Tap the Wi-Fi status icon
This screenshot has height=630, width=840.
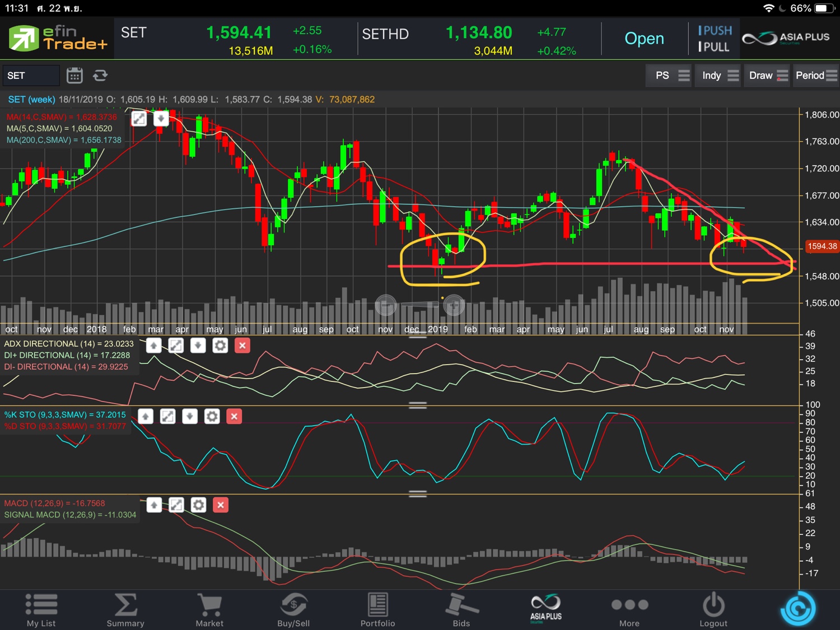[x=769, y=8]
